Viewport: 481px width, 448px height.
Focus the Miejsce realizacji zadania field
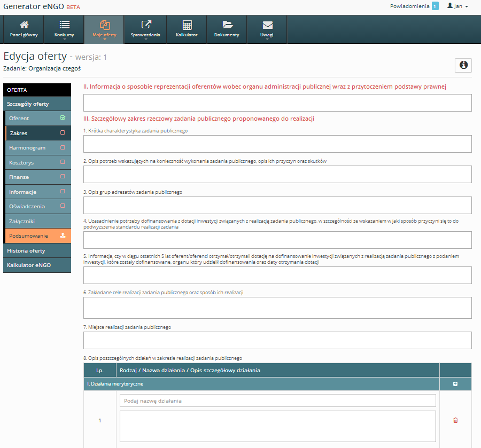pos(277,340)
